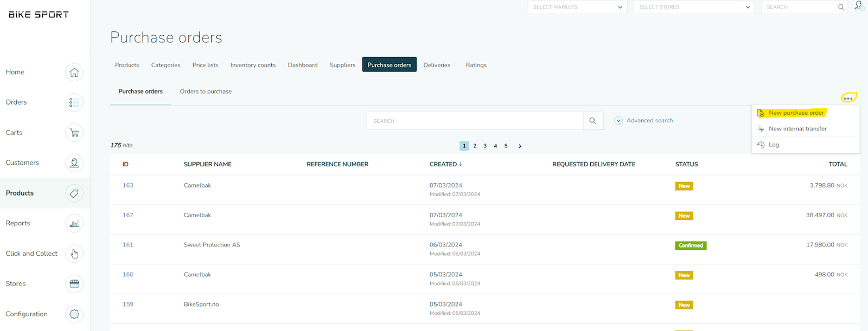868x331 pixels.
Task: Select current page 1 button
Action: click(464, 146)
